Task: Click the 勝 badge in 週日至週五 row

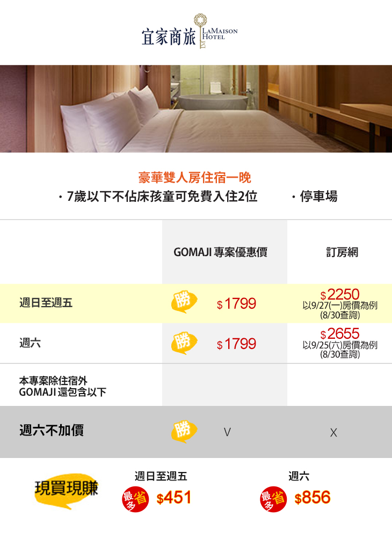Action: (x=184, y=302)
